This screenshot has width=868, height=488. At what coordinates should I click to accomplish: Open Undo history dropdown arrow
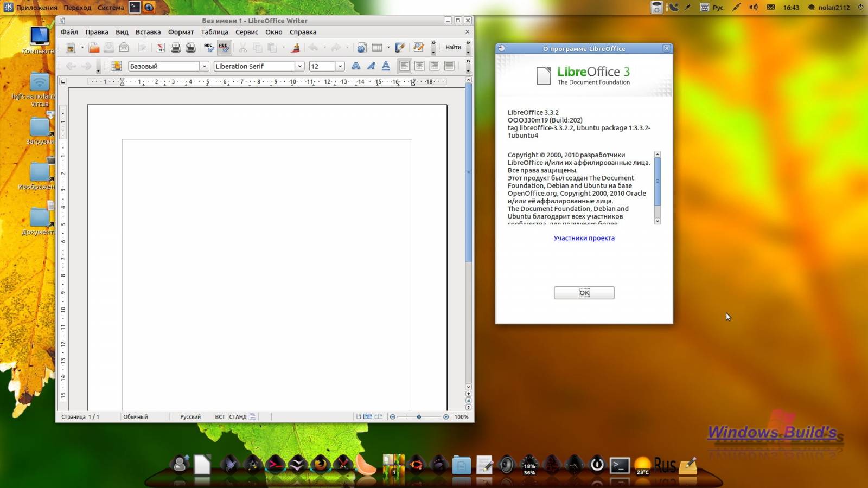[324, 48]
